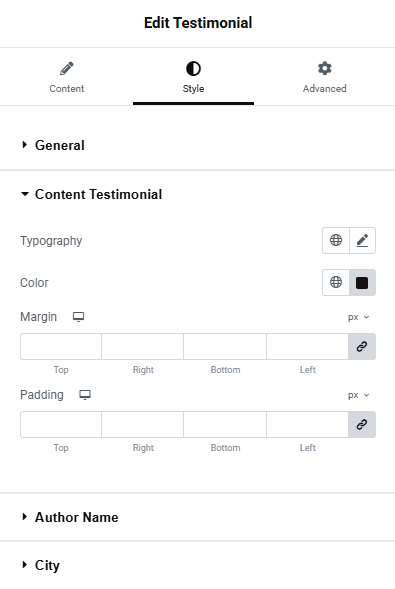Open the Padding px unit dropdown

pos(359,396)
